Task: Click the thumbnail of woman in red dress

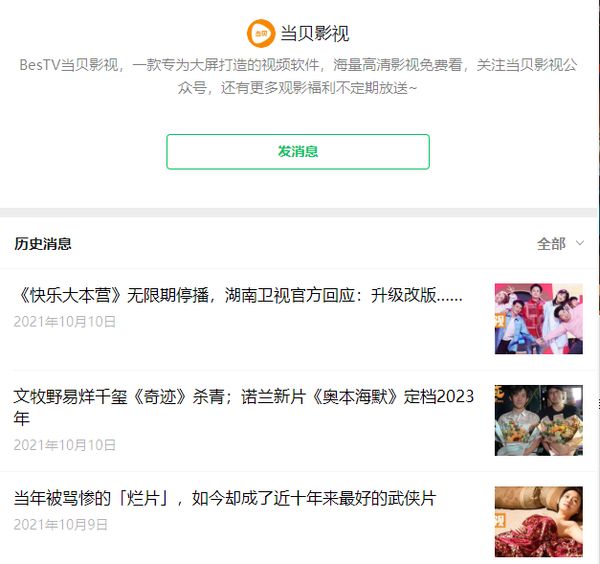Action: pyautogui.click(x=538, y=522)
